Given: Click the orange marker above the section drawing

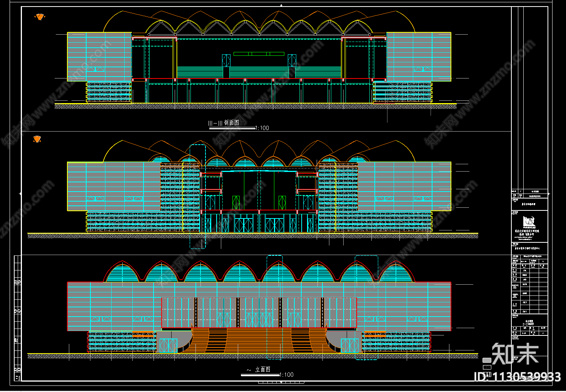Looking at the screenshot, I should [40, 17].
